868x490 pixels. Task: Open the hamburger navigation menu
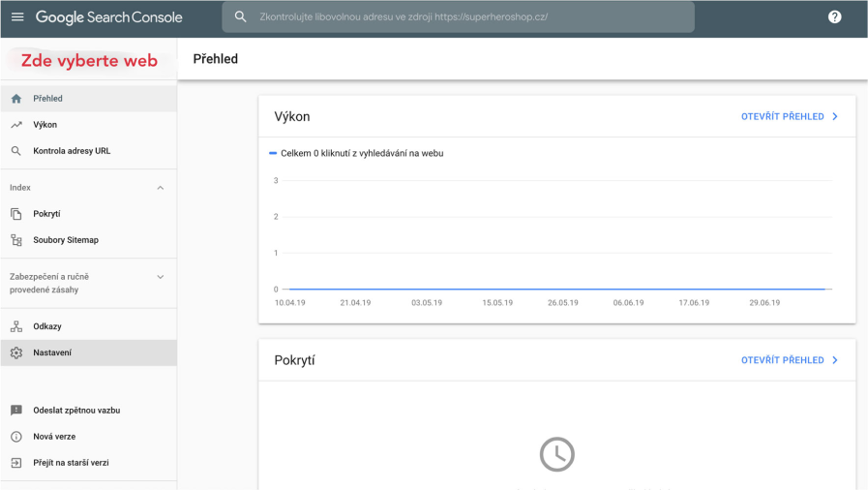[17, 16]
